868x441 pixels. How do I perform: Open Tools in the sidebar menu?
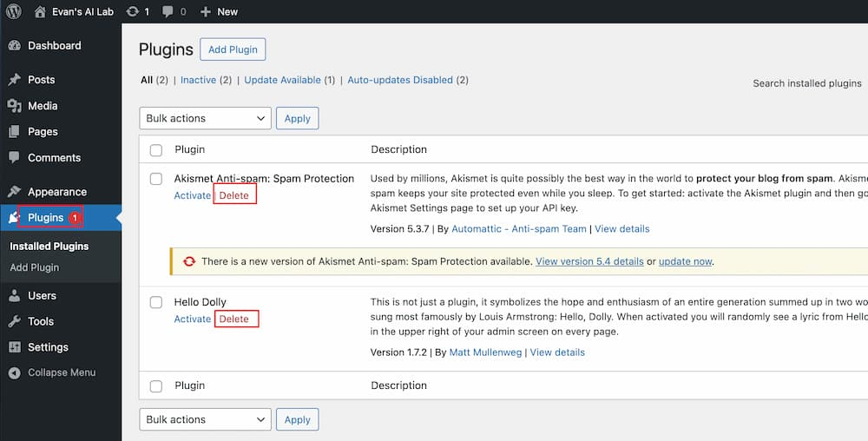click(x=41, y=321)
